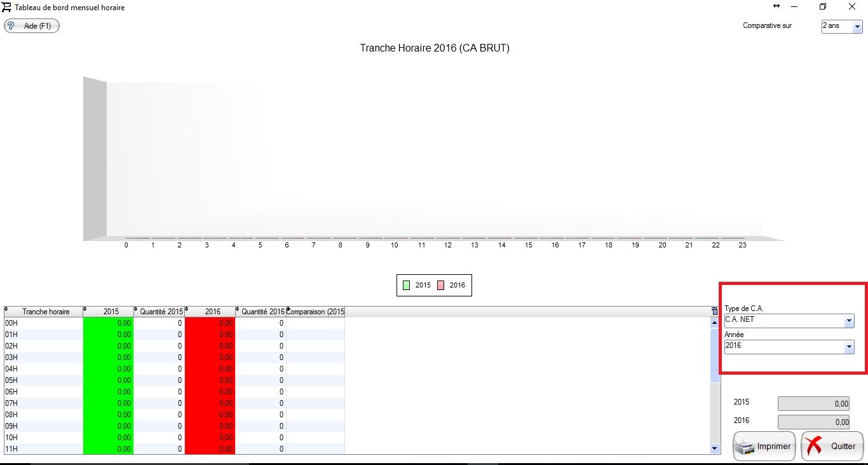Click the 2016 red legend swatch
The width and height of the screenshot is (868, 465).
440,285
